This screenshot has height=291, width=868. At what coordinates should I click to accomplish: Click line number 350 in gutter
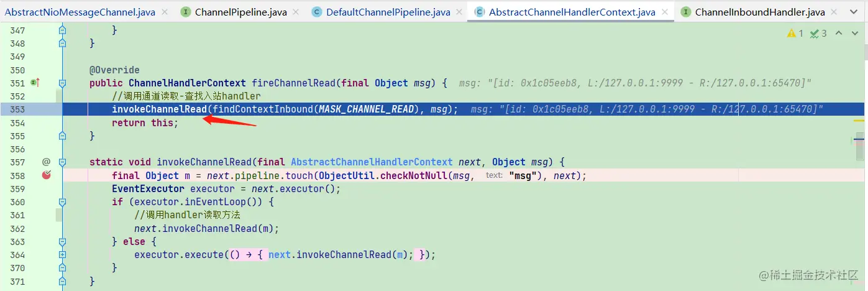[17, 70]
